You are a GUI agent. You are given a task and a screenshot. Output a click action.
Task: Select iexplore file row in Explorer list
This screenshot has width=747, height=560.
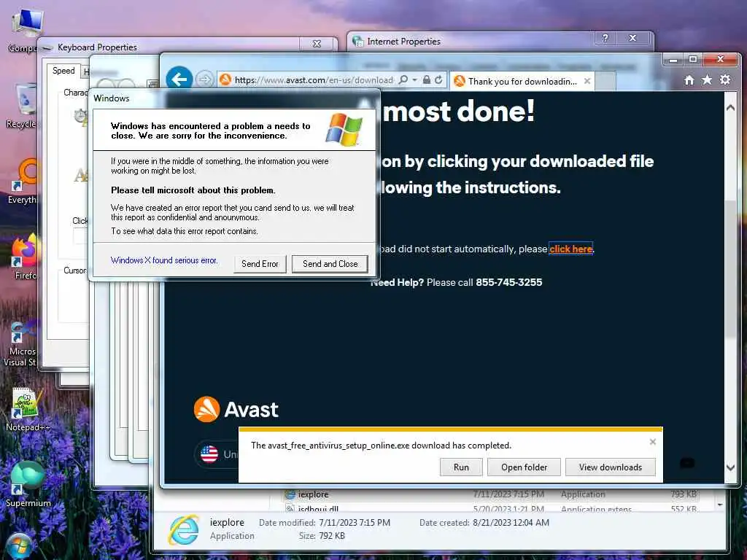point(491,494)
